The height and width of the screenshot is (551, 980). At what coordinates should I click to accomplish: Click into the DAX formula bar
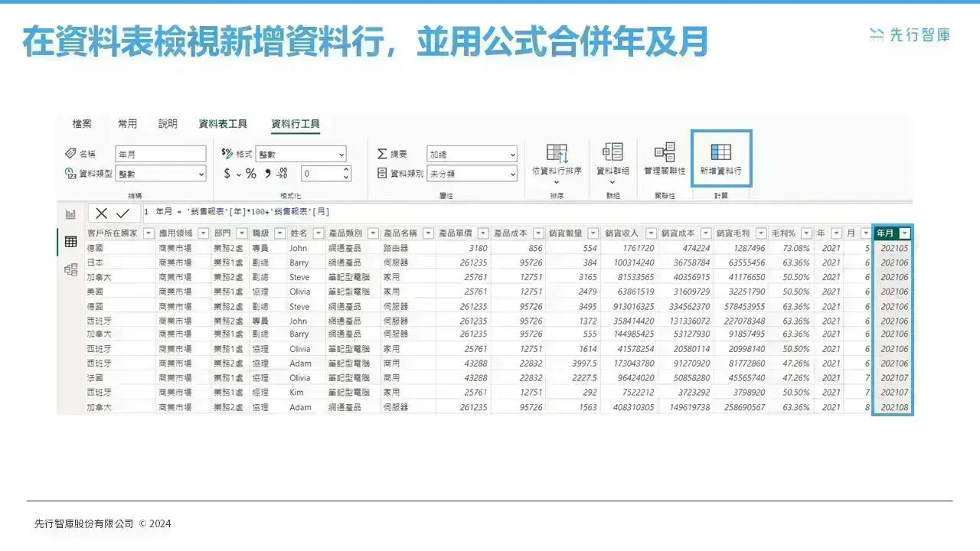coord(525,212)
